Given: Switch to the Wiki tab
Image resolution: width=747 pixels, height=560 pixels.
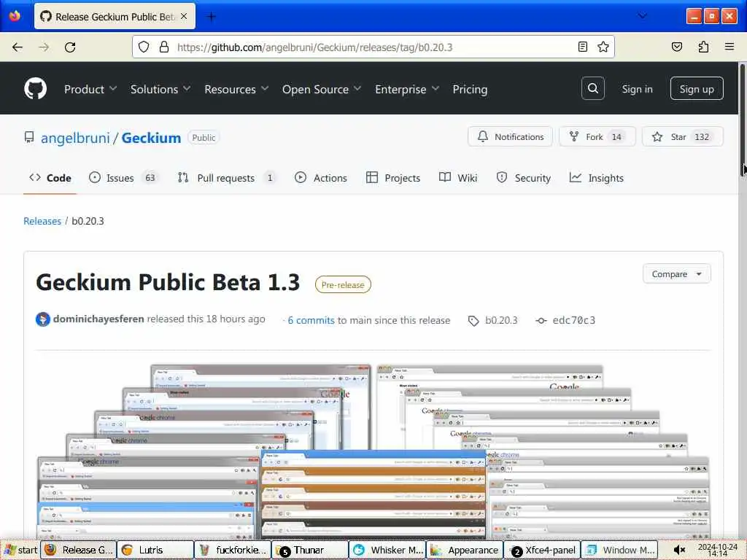Looking at the screenshot, I should pos(458,178).
